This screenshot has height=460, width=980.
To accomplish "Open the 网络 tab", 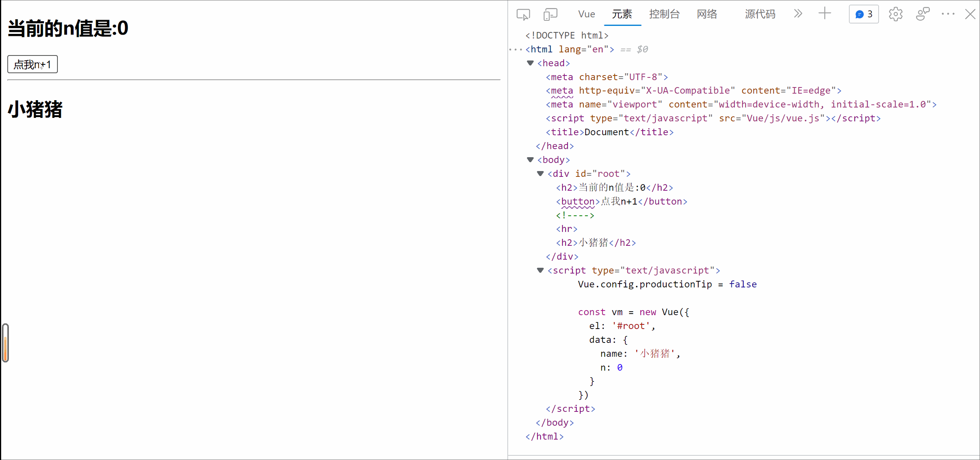I will [707, 14].
